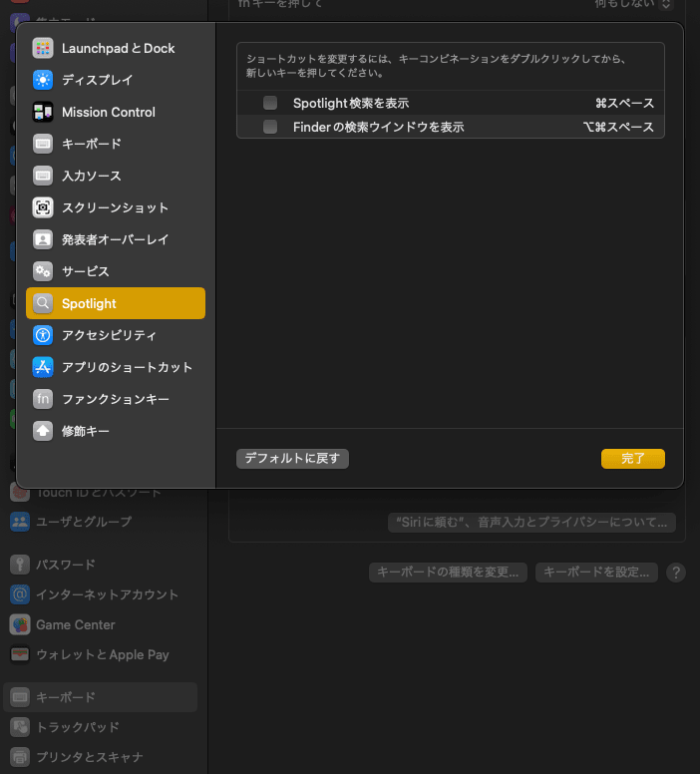700x774 pixels.
Task: Click パスワード key icon in the background sidebar
Action: click(20, 564)
